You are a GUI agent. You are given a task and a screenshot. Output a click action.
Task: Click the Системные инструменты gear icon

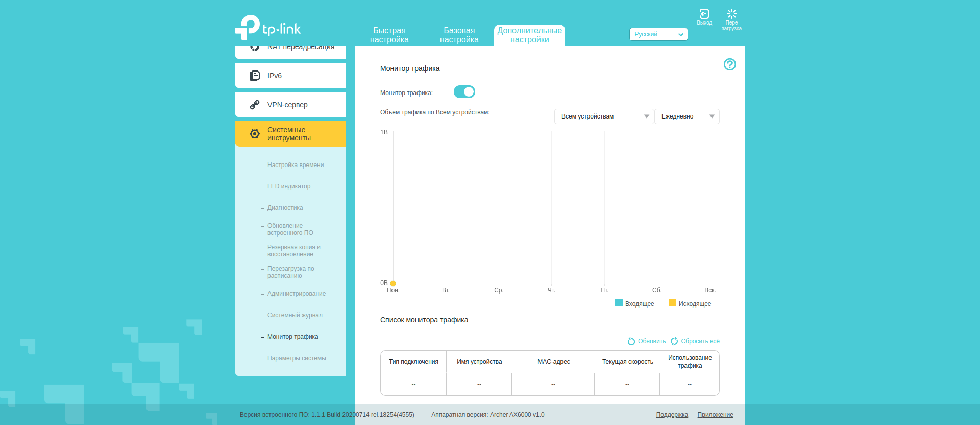point(254,134)
